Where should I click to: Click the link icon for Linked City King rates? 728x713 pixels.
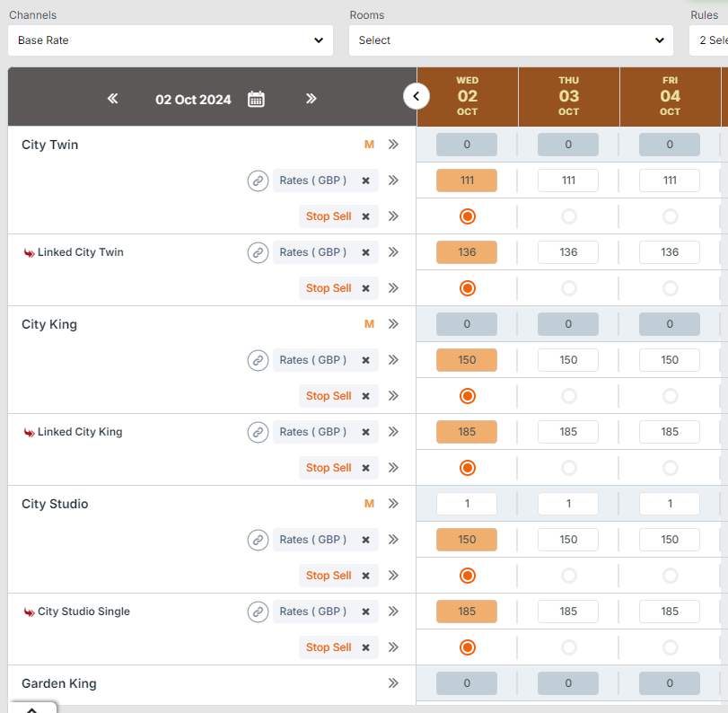tap(258, 432)
